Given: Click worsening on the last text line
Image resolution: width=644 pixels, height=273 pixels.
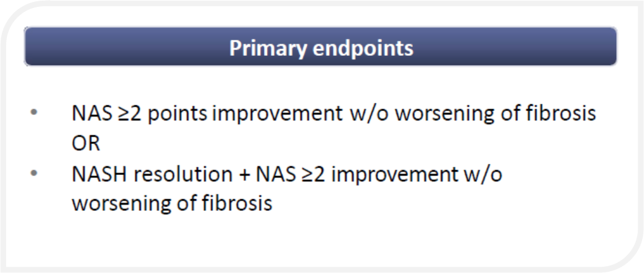Looking at the screenshot, I should pyautogui.click(x=122, y=204).
